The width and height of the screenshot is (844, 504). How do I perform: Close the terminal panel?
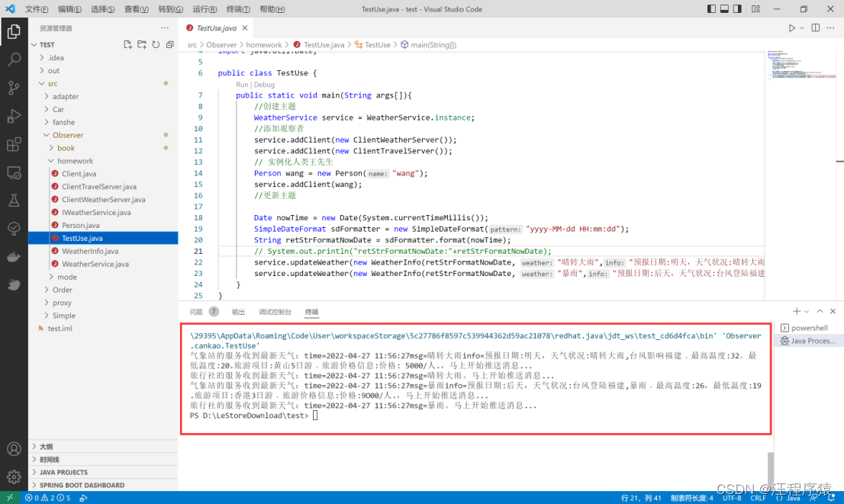pos(833,311)
